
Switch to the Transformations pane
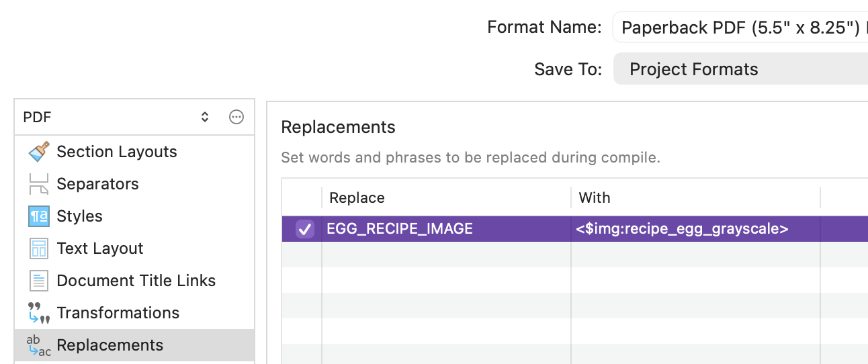(118, 313)
